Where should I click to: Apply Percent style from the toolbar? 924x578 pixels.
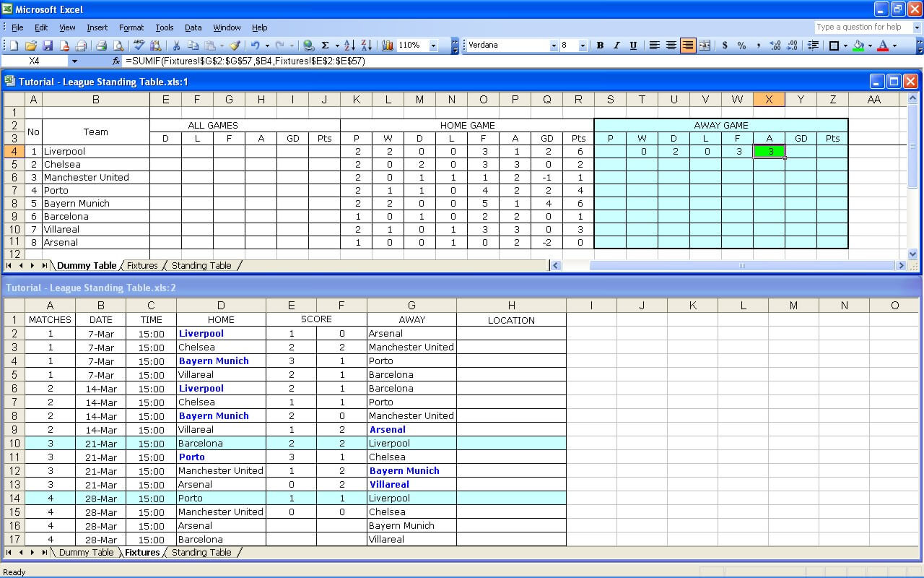[741, 46]
